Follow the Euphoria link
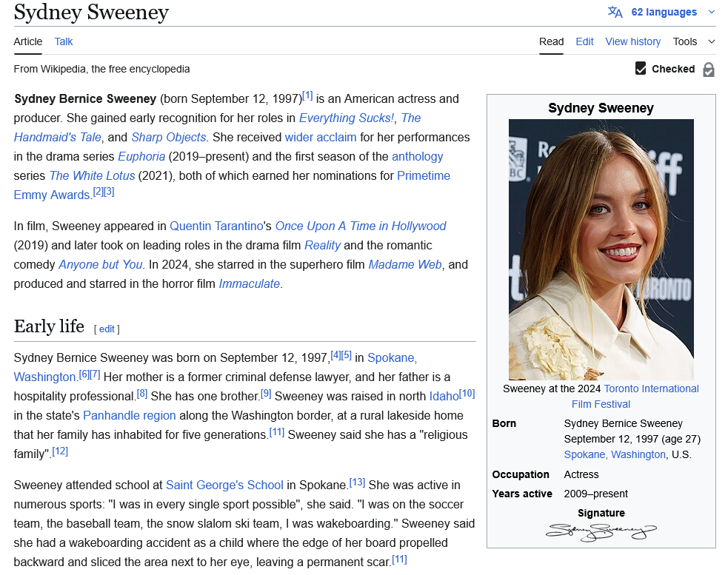 click(141, 156)
